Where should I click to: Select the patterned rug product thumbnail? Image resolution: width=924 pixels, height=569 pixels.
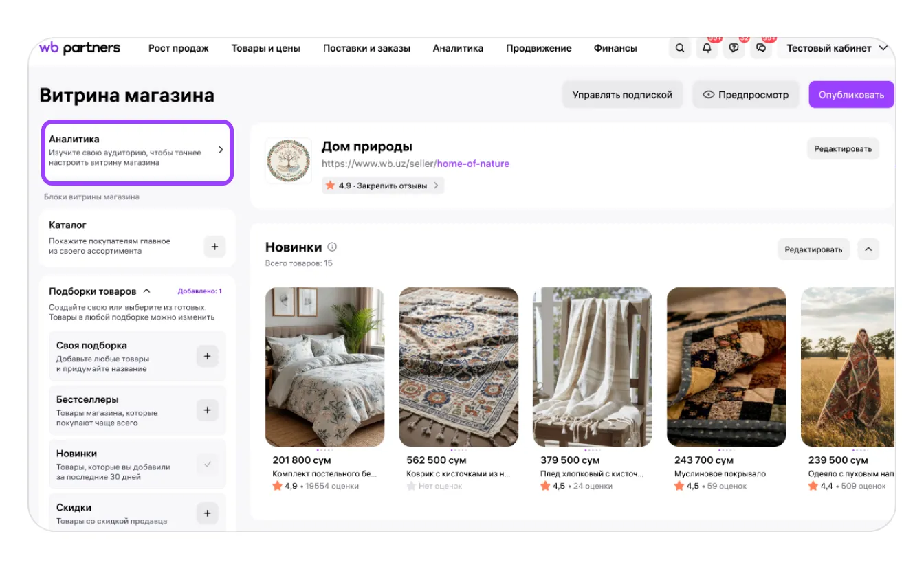459,367
